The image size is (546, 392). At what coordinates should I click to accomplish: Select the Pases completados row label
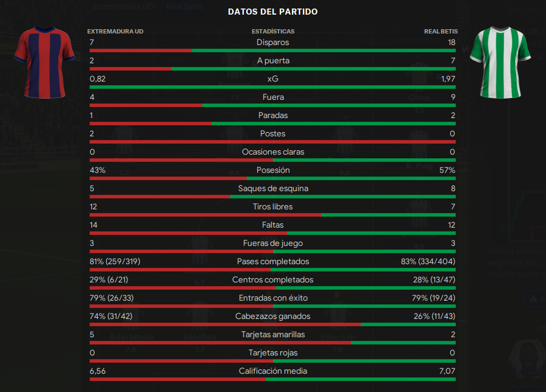pos(272,262)
